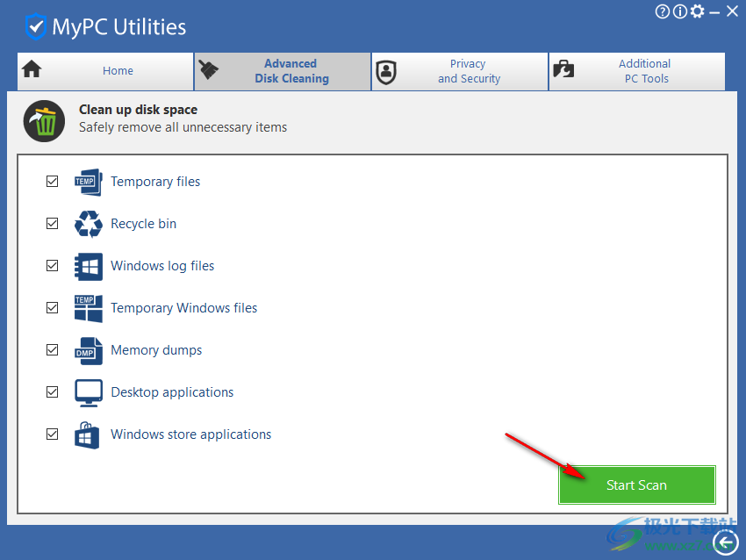This screenshot has height=560, width=746.
Task: Click the green trash bin icon
Action: 44,121
